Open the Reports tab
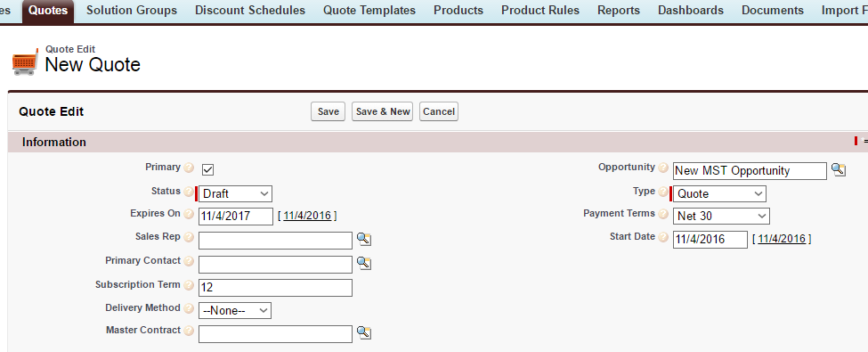This screenshot has width=868, height=352. click(619, 11)
